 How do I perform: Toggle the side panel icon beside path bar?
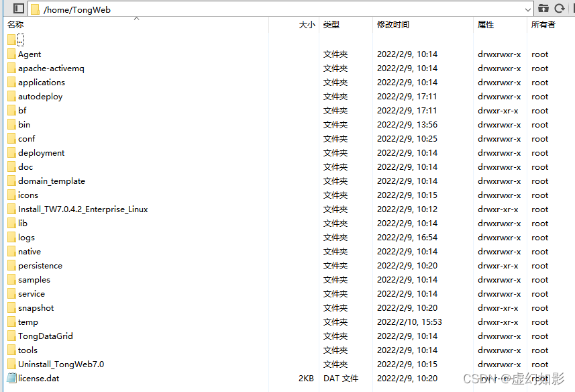[18, 9]
